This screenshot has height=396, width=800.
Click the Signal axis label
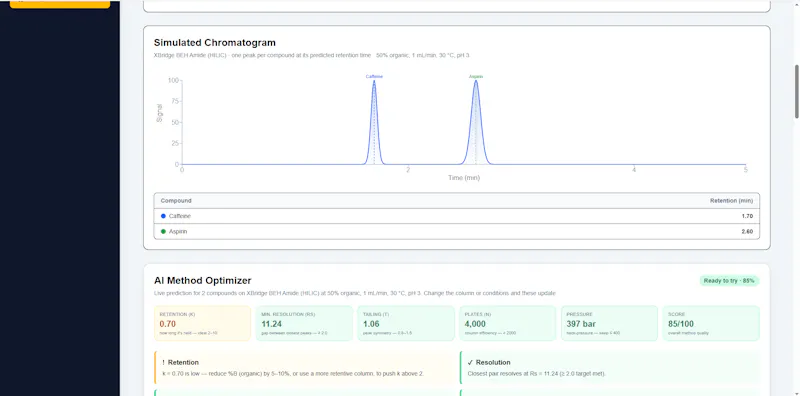click(x=160, y=113)
